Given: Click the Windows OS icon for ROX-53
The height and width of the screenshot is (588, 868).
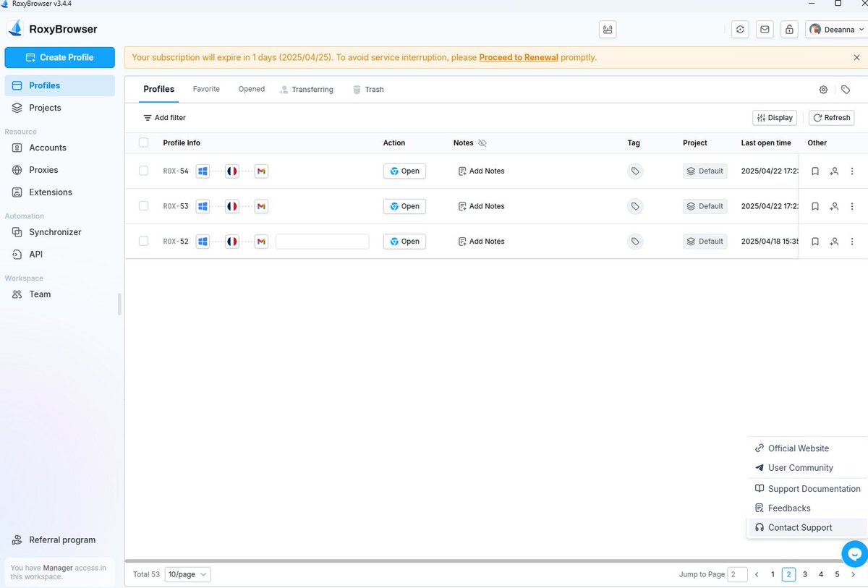Looking at the screenshot, I should [x=203, y=206].
